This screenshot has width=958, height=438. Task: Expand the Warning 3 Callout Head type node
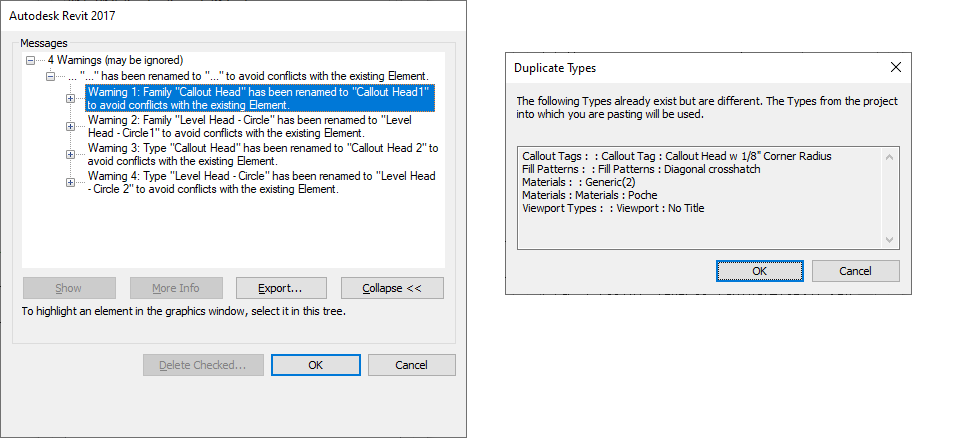click(x=70, y=154)
